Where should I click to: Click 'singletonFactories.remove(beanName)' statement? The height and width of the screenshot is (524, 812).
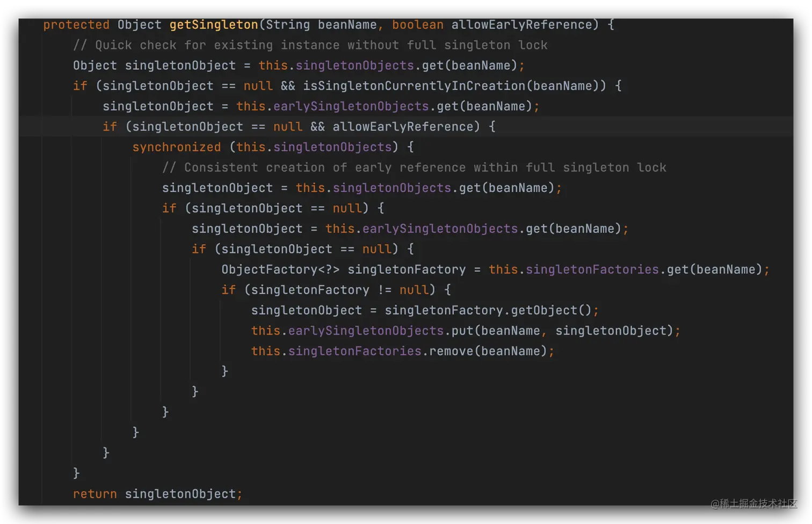(x=403, y=351)
